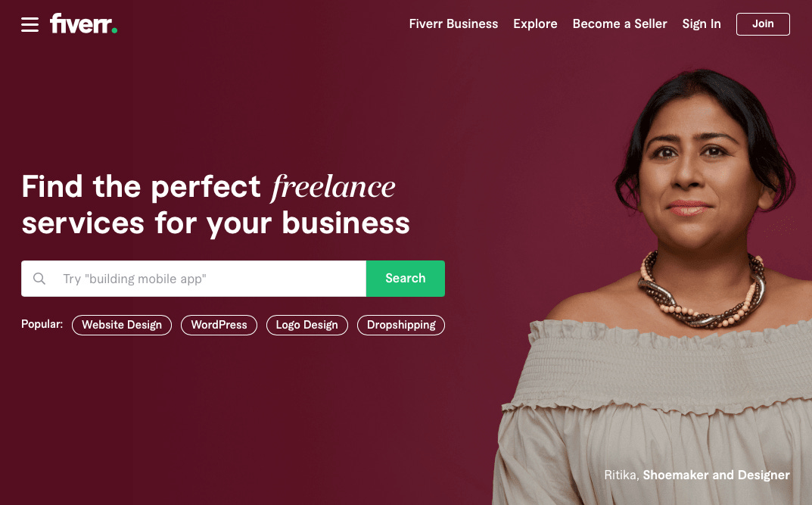This screenshot has width=812, height=505.
Task: Click the Join button
Action: point(763,23)
